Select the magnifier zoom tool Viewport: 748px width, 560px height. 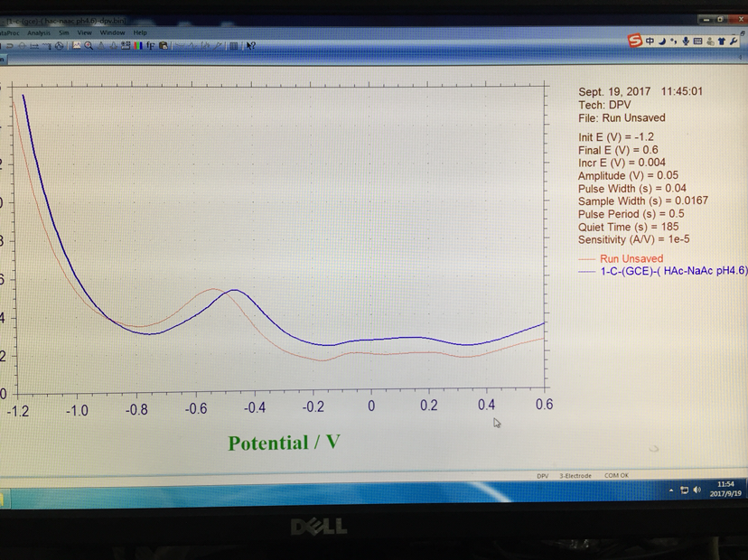click(x=89, y=46)
